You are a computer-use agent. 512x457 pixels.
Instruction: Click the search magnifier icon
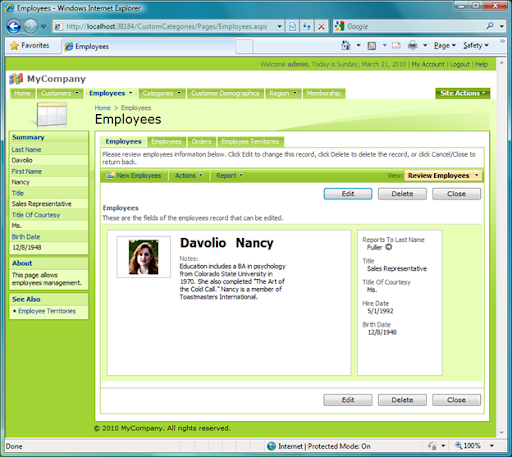click(490, 26)
